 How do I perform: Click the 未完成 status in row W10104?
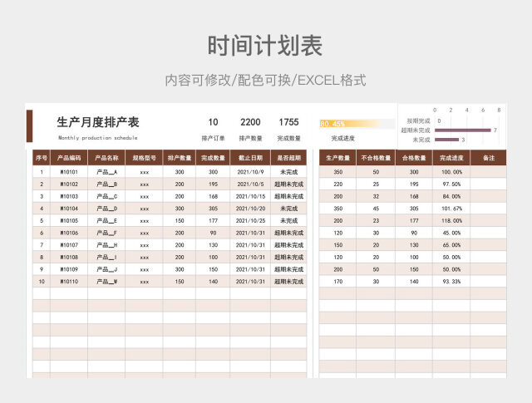click(x=288, y=209)
